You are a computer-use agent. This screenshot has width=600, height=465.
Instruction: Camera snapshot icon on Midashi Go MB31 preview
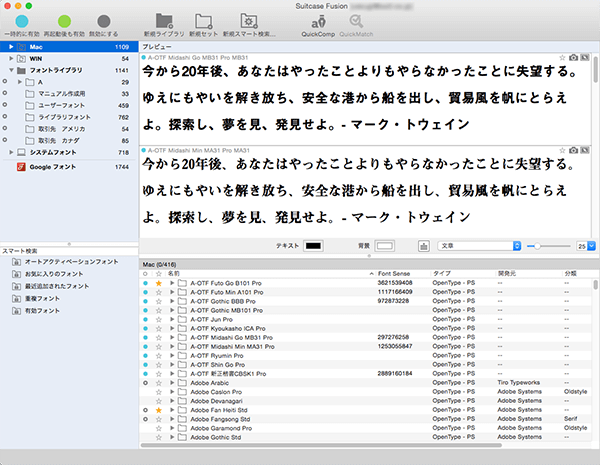coord(573,57)
